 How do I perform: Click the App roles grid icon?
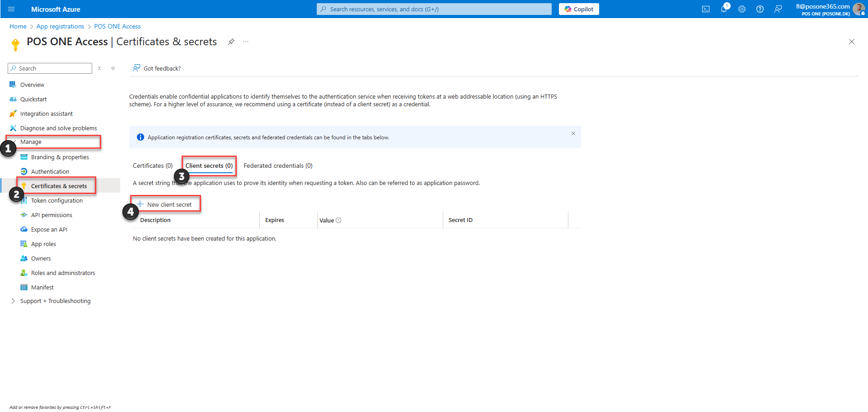24,244
